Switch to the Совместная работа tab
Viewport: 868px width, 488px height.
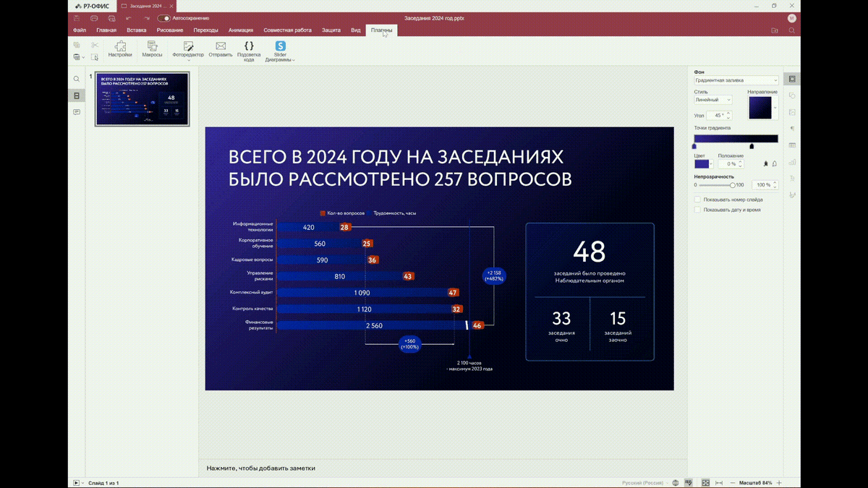288,30
